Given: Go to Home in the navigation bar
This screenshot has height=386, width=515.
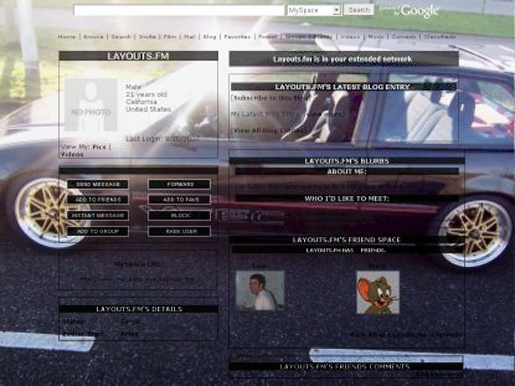Looking at the screenshot, I should pyautogui.click(x=67, y=37).
